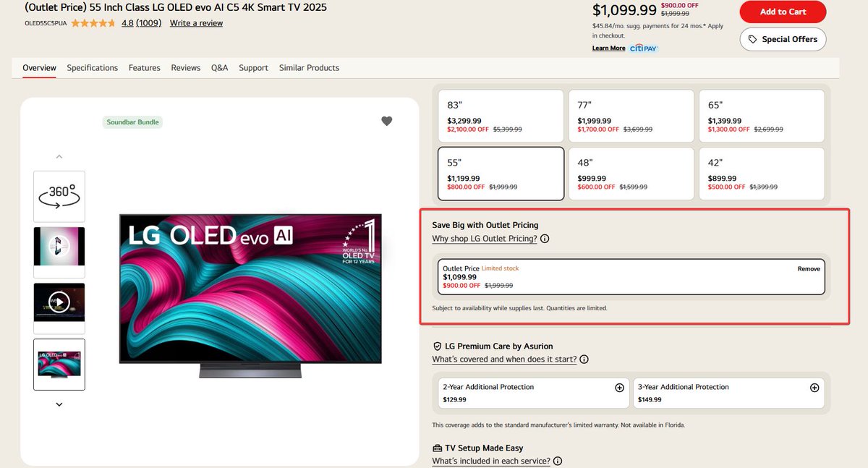Select the 83" screen size option

[x=501, y=116]
